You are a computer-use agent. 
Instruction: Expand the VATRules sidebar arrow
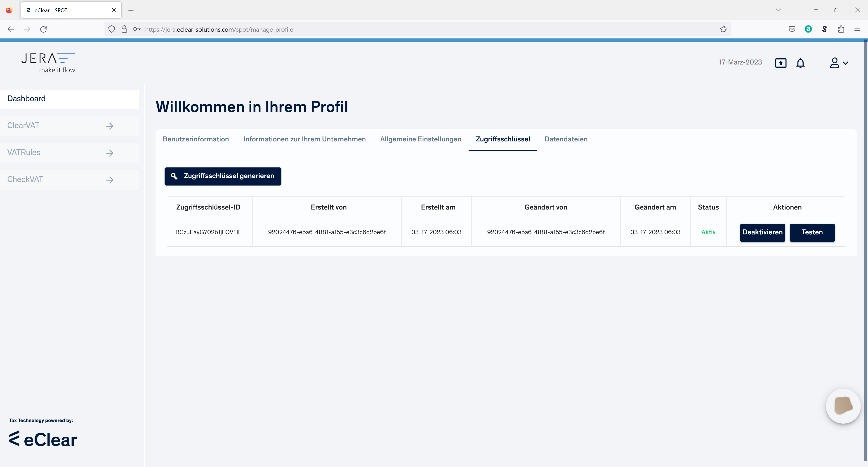point(109,153)
